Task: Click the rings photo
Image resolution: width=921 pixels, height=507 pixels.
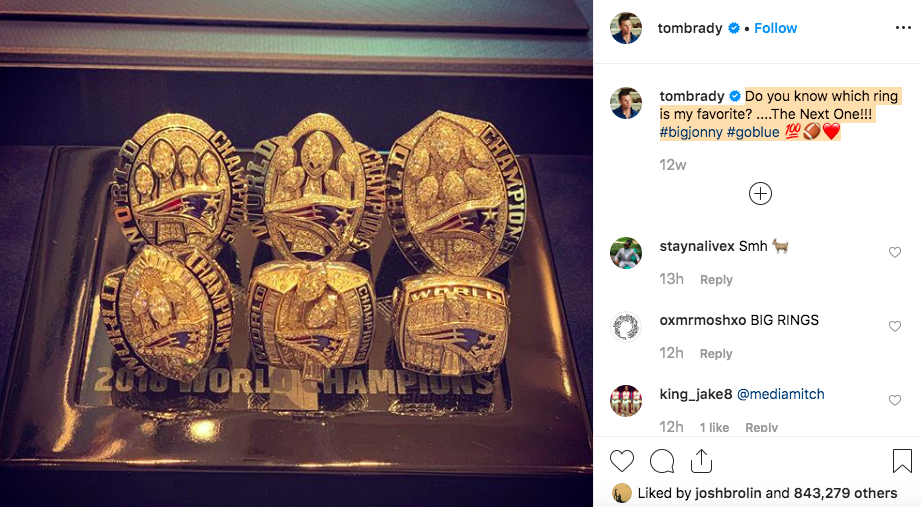Action: coord(296,253)
